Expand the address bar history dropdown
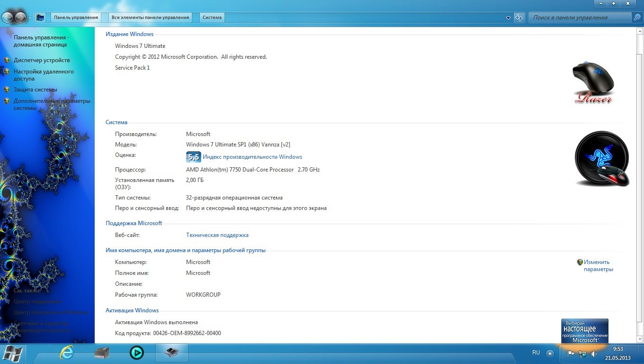The width and height of the screenshot is (644, 364). coord(509,18)
